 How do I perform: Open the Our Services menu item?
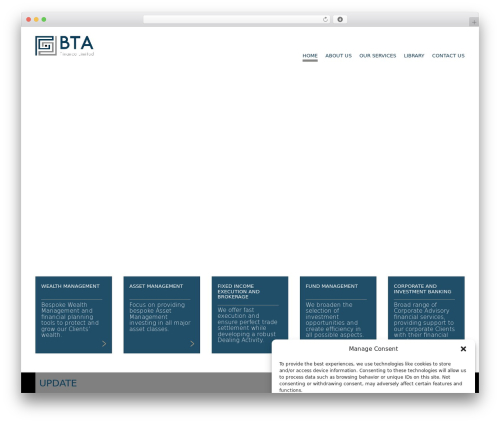tap(378, 56)
